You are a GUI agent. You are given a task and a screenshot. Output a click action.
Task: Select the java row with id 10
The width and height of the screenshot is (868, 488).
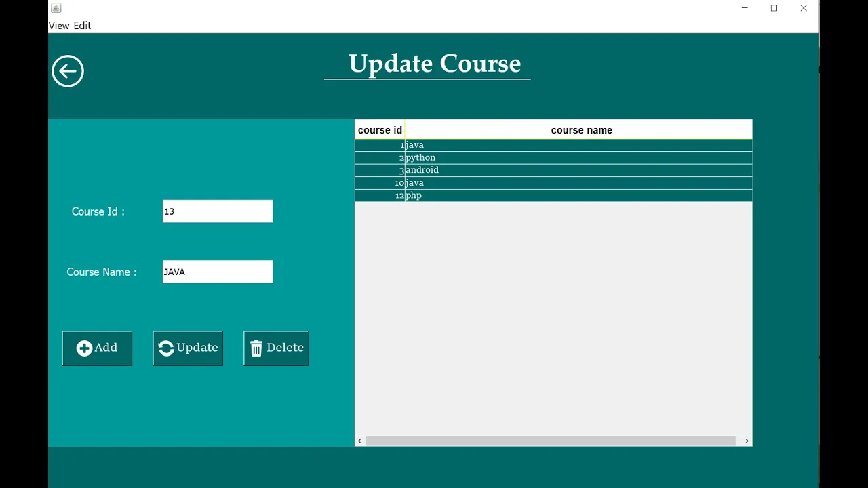click(553, 183)
